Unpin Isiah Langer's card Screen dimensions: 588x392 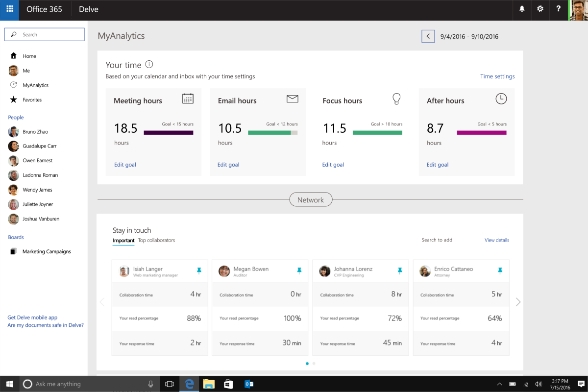199,270
